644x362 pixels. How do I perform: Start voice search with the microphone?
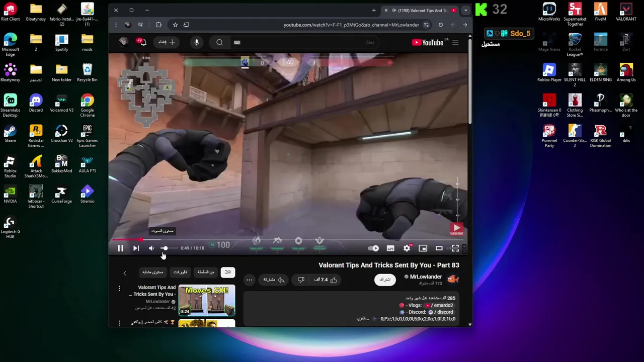(x=197, y=43)
